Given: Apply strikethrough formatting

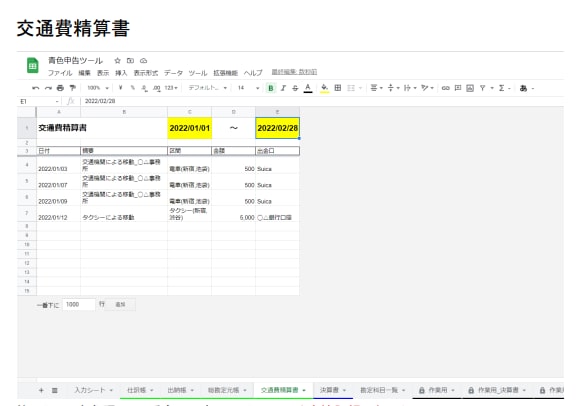Looking at the screenshot, I should 295,88.
